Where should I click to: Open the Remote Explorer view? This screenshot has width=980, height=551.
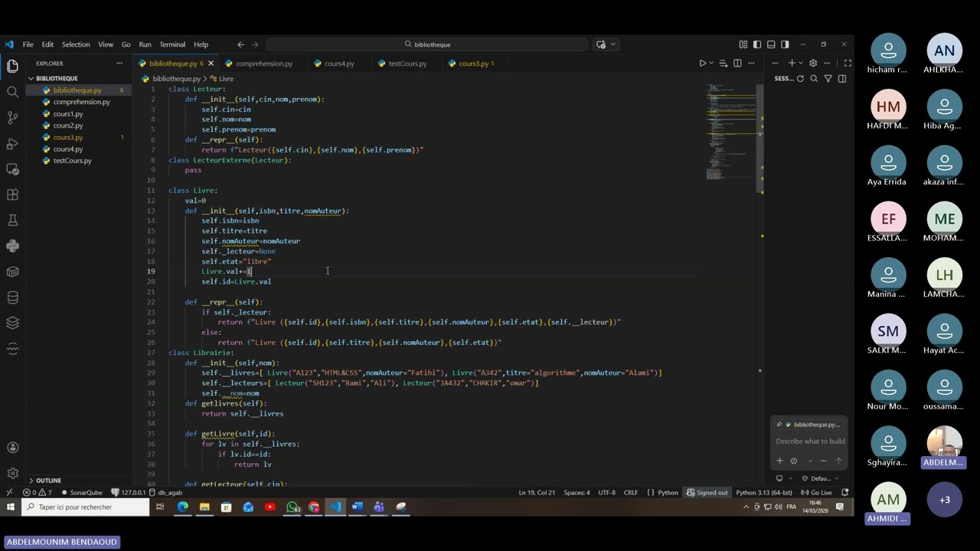coord(12,169)
